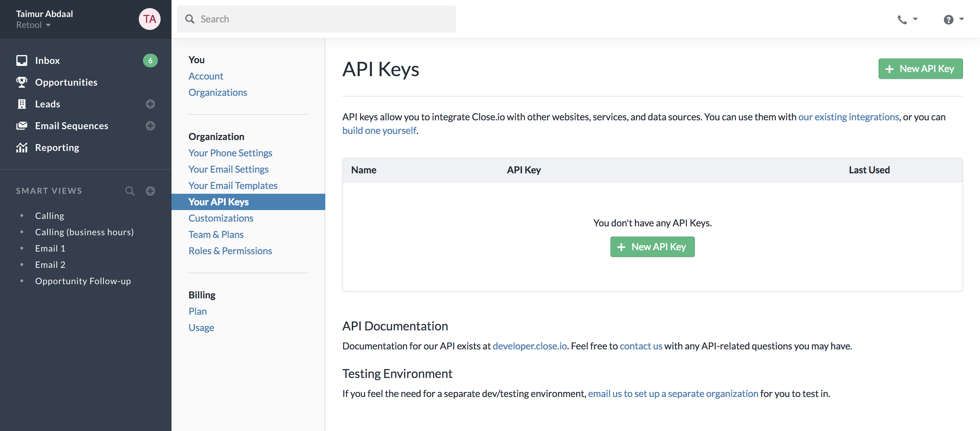
Task: Open the Calling (business hours) smart view
Action: tap(84, 232)
